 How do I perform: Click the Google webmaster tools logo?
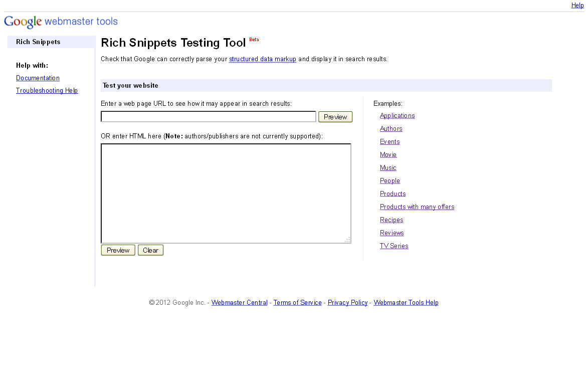click(61, 22)
